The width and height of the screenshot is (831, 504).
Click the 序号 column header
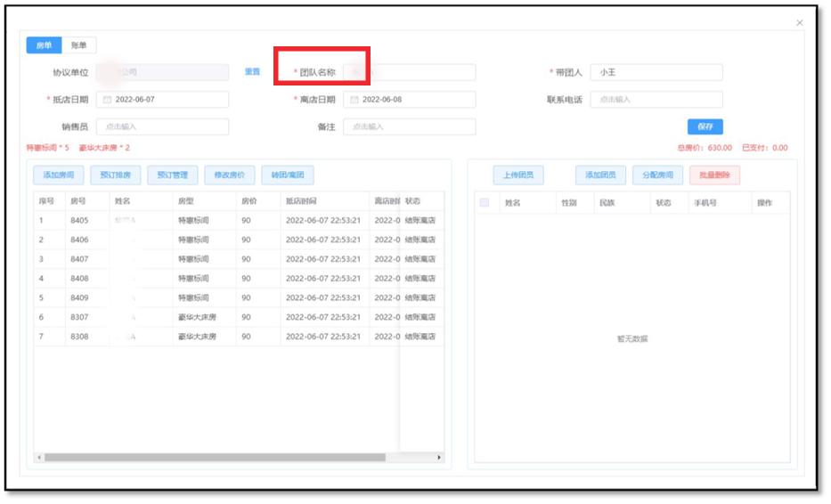click(x=46, y=201)
